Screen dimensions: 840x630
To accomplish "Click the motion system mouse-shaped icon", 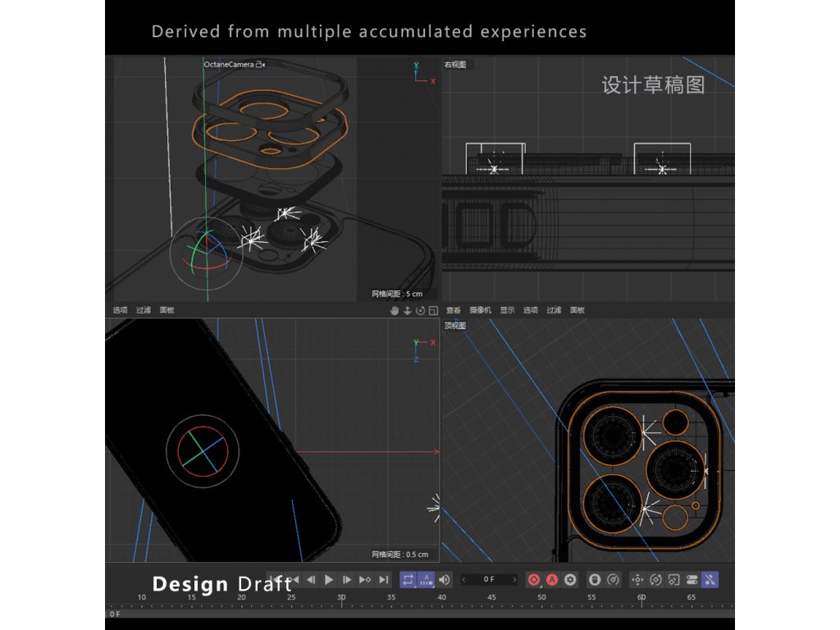I will pos(595,580).
